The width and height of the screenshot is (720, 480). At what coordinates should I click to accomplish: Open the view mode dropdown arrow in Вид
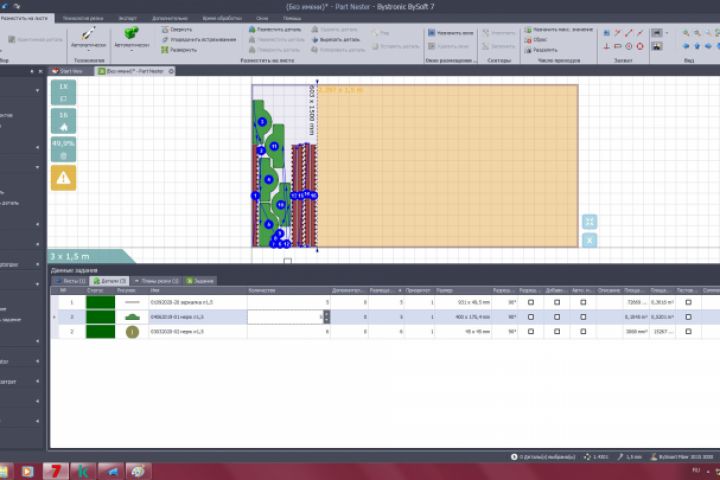pyautogui.click(x=667, y=33)
